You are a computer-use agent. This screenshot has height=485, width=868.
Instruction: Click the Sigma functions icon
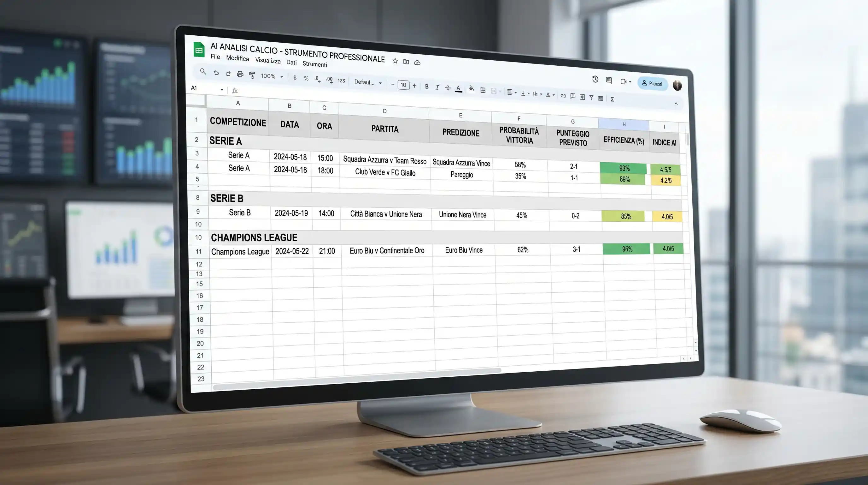pyautogui.click(x=612, y=99)
